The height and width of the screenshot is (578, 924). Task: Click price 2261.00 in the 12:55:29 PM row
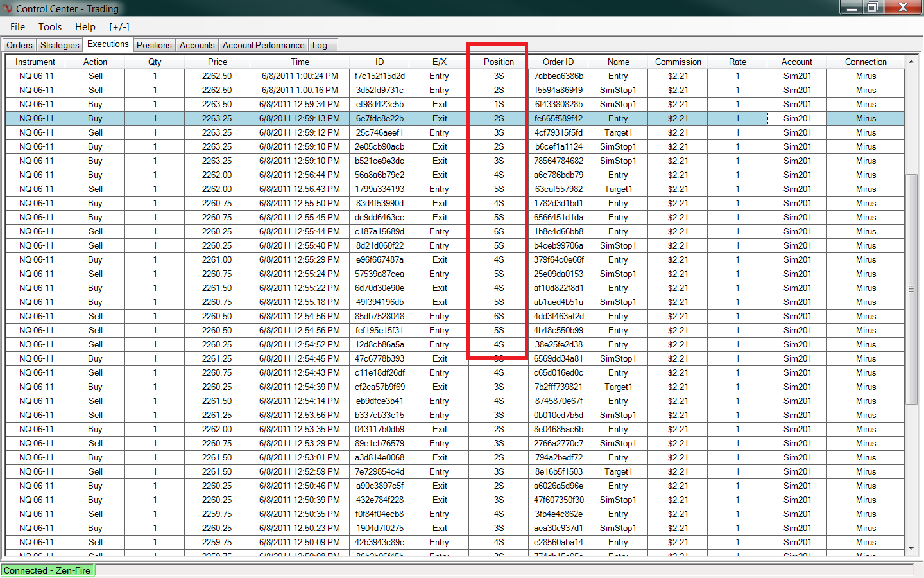click(x=217, y=259)
